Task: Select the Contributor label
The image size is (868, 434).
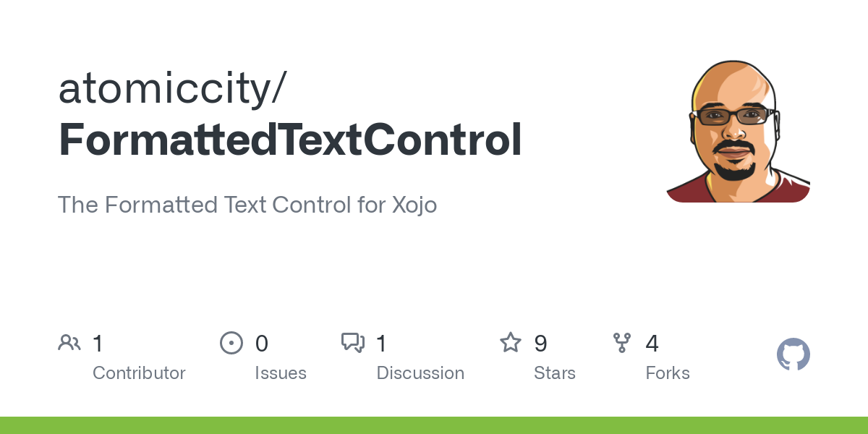Action: pyautogui.click(x=139, y=373)
